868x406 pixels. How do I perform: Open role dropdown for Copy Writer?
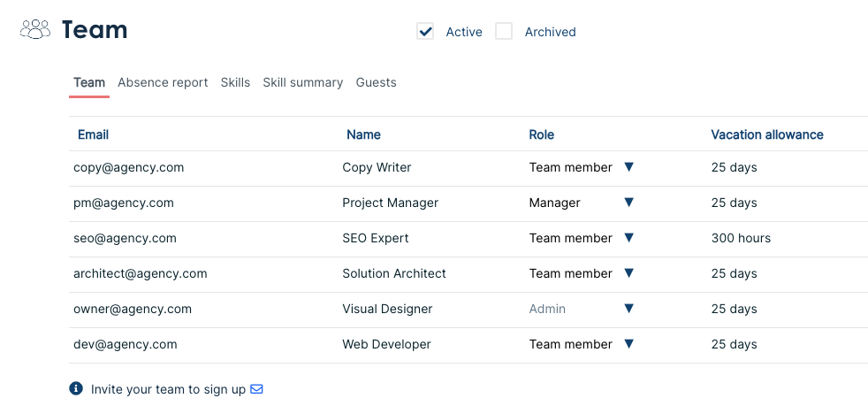click(x=628, y=167)
